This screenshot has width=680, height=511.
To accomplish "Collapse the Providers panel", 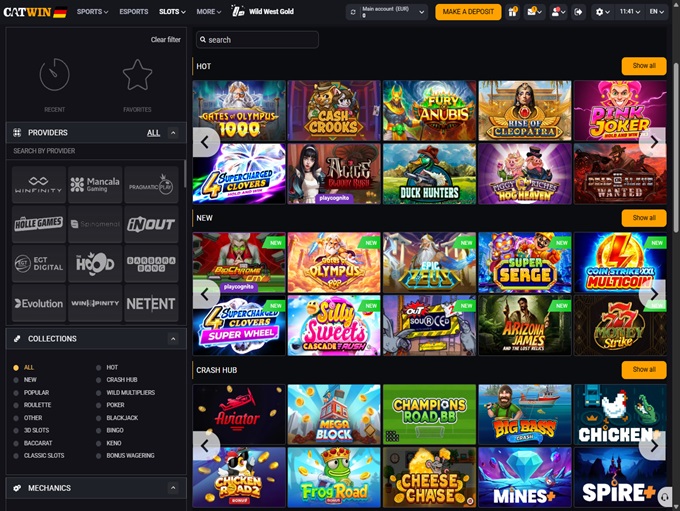I will [x=173, y=133].
